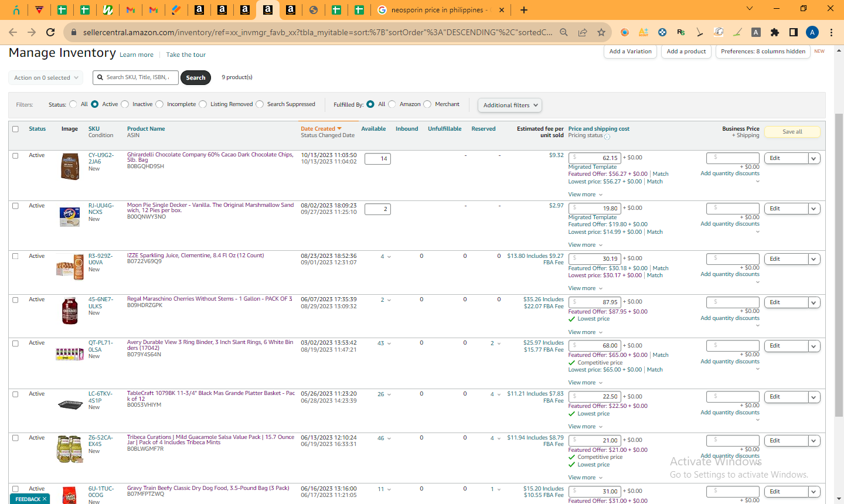Click Edit button for IZZE Sparkling Juice
The image size is (844, 504).
tap(786, 259)
